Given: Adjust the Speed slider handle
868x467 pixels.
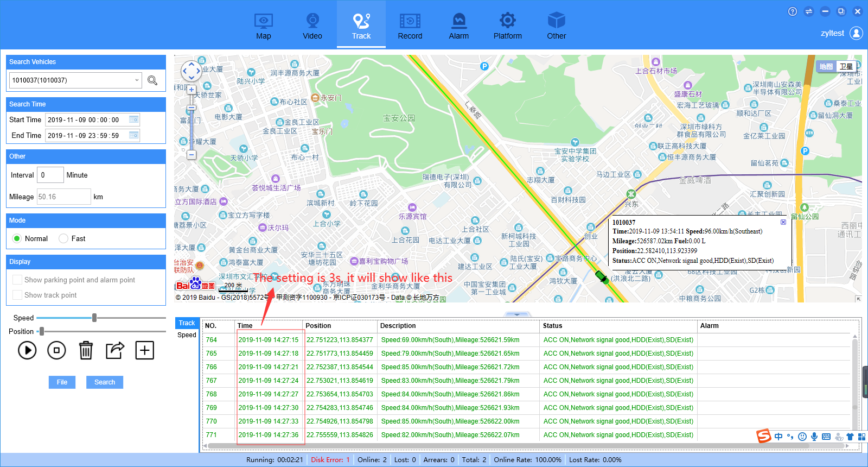Looking at the screenshot, I should coord(94,318).
